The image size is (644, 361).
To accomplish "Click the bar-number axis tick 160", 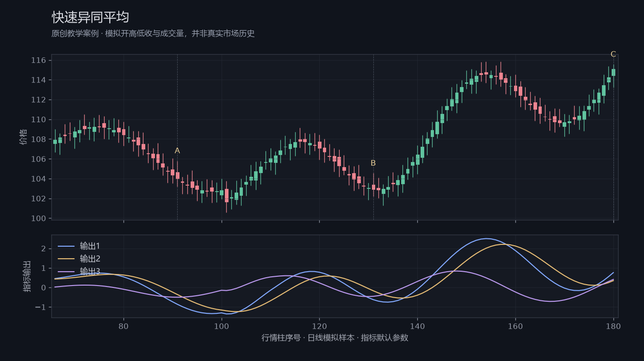I will 515,326.
